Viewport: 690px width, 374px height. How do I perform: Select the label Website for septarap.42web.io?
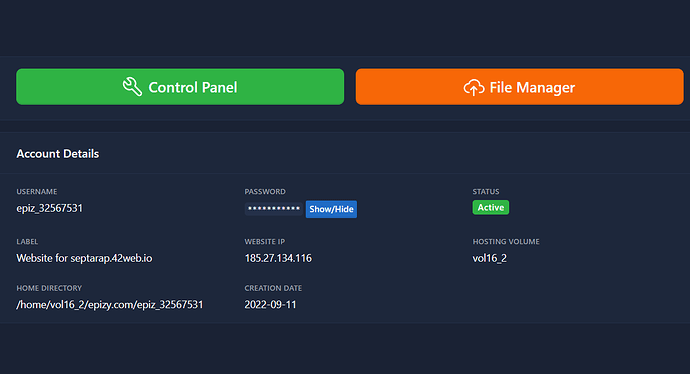point(84,258)
